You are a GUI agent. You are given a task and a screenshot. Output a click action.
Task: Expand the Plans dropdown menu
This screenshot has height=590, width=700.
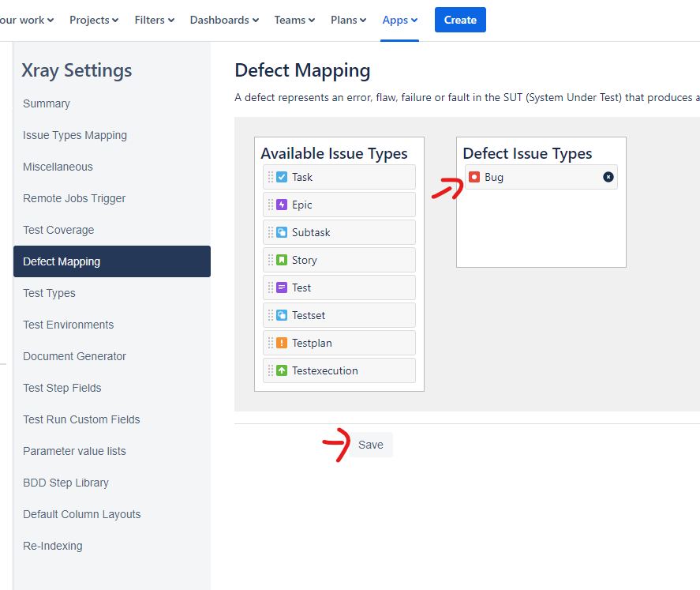[x=349, y=20]
